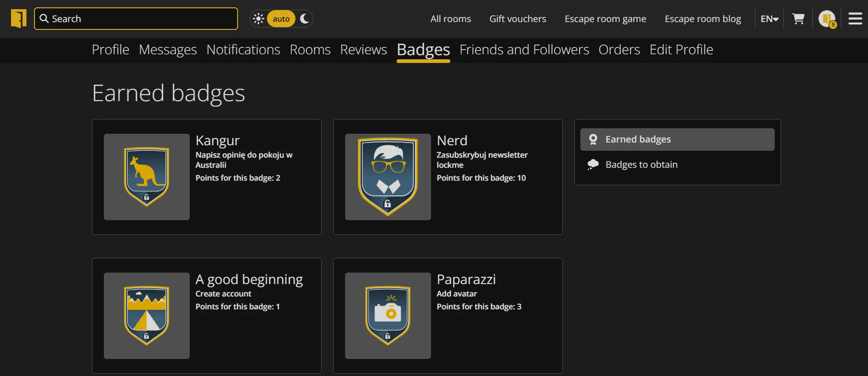Open the Gift vouchers page
This screenshot has width=868, height=376.
tap(517, 19)
